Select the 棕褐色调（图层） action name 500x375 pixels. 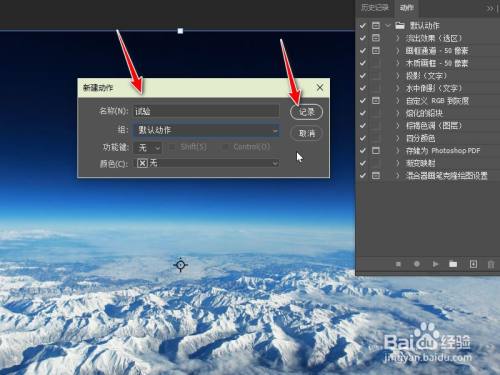[434, 125]
